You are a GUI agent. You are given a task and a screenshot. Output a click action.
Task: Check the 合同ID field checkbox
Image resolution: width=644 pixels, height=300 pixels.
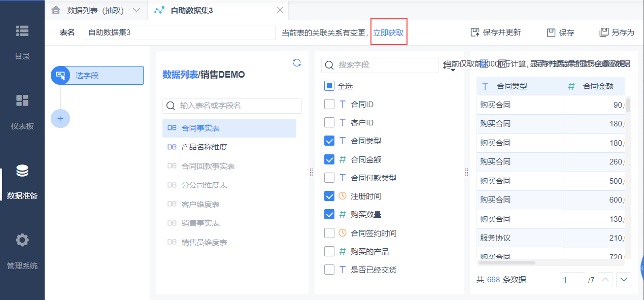coord(329,105)
